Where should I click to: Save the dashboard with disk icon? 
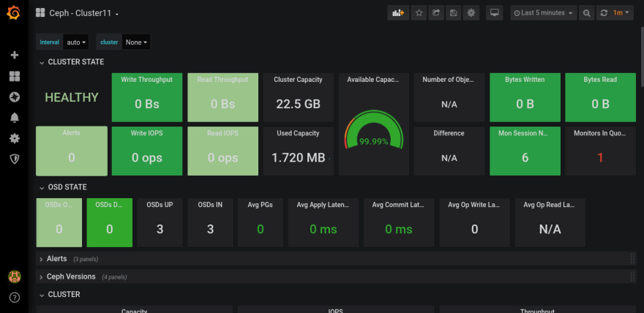(454, 12)
